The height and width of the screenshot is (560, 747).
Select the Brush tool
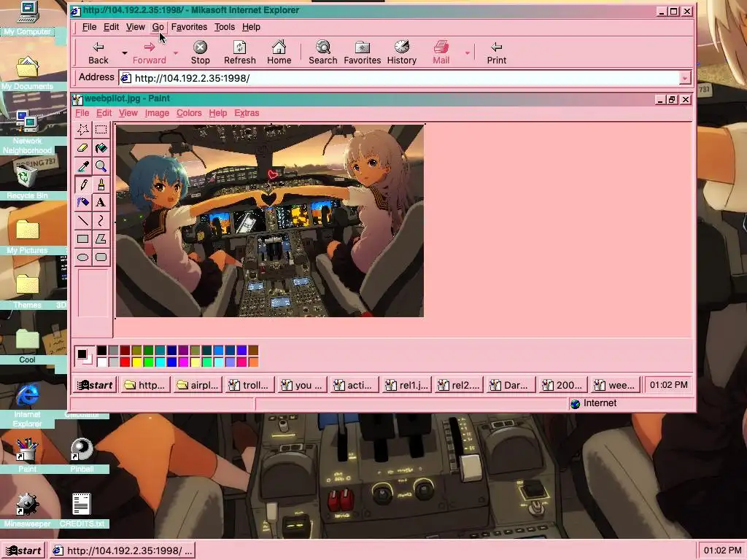point(101,184)
